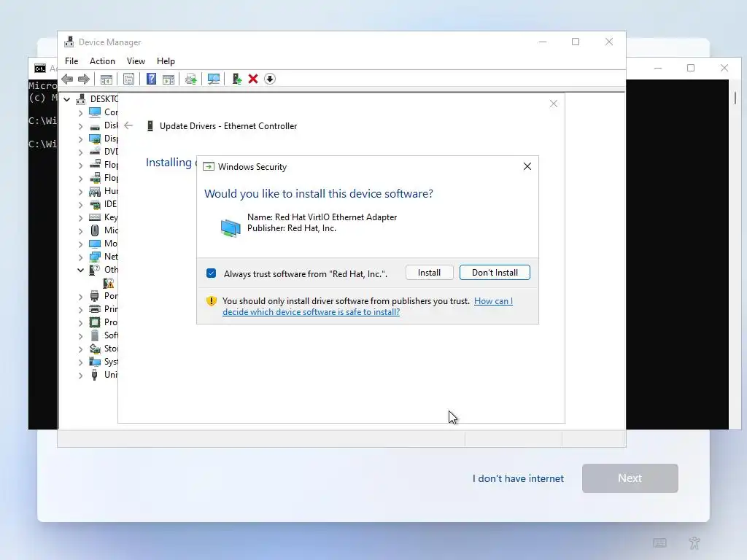Screen dimensions: 747x560
Task: Expand the Ports category chevron
Action: pyautogui.click(x=80, y=296)
